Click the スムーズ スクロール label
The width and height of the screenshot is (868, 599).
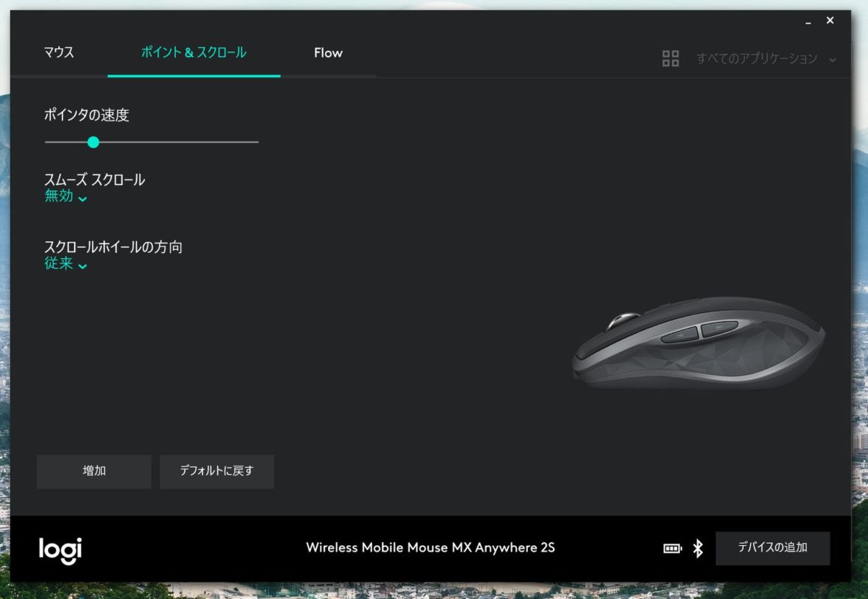(x=94, y=180)
